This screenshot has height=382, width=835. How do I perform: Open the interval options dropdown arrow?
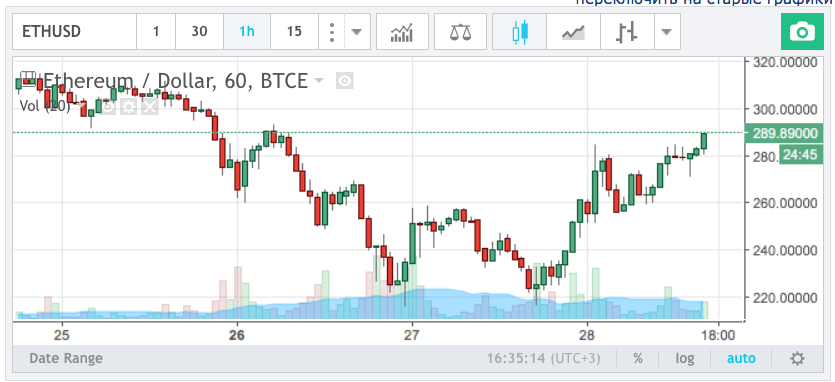(x=357, y=32)
